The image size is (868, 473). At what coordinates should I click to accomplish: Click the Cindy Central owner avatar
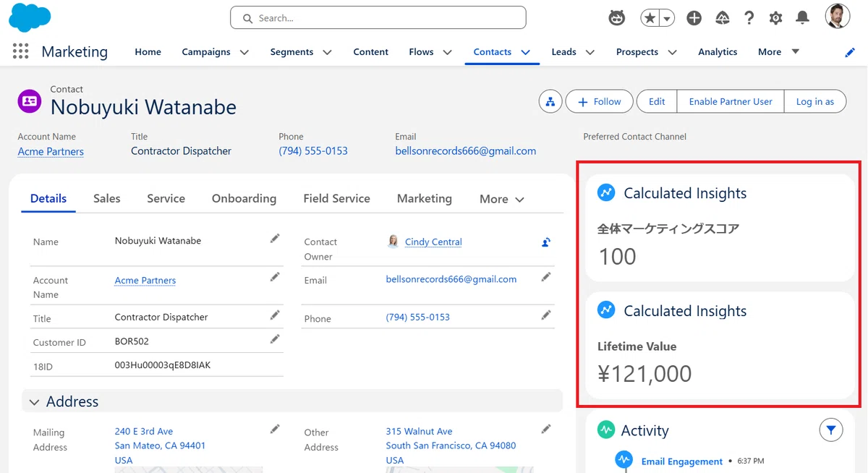click(x=393, y=242)
